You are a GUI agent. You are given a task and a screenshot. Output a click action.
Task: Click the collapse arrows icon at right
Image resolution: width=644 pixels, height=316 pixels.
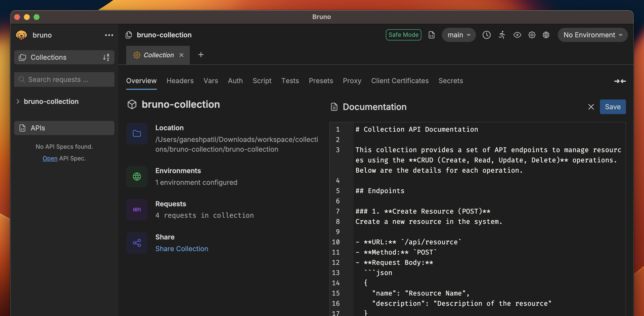point(620,81)
